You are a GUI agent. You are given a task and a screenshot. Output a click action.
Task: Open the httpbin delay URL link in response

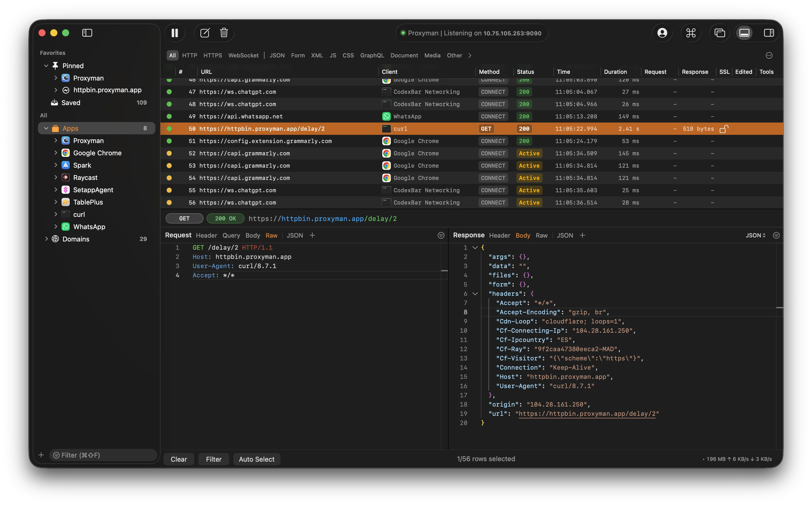click(587, 414)
